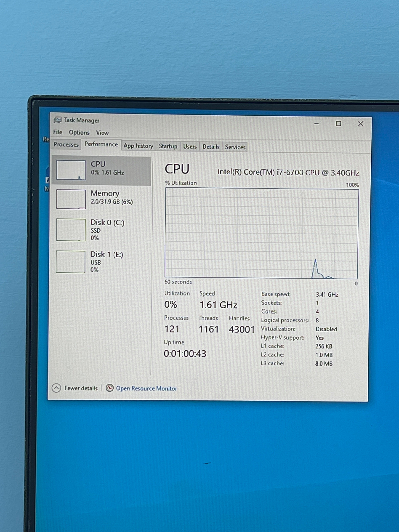
Task: Select the Disk 1 (E:) graph thumbnail
Action: 70,262
